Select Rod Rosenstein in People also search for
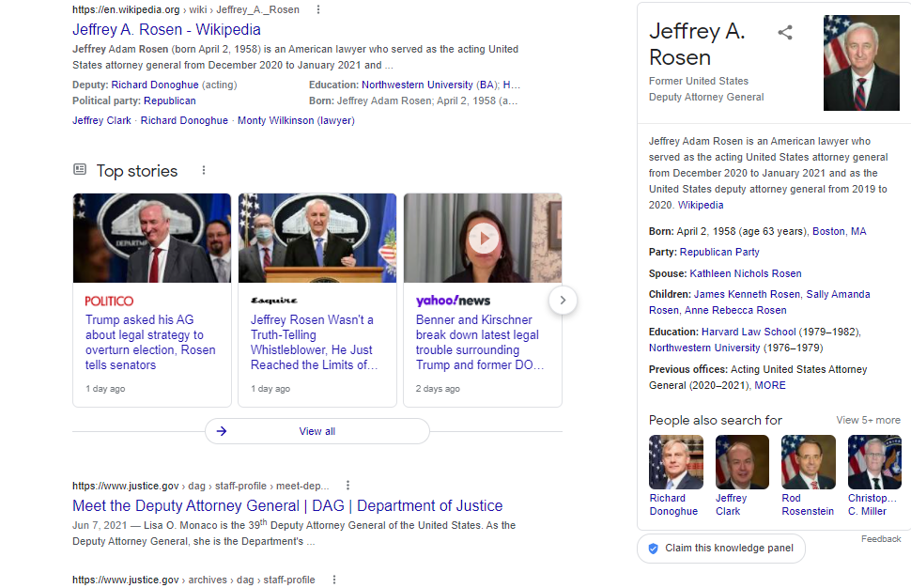The image size is (911, 588). click(809, 476)
